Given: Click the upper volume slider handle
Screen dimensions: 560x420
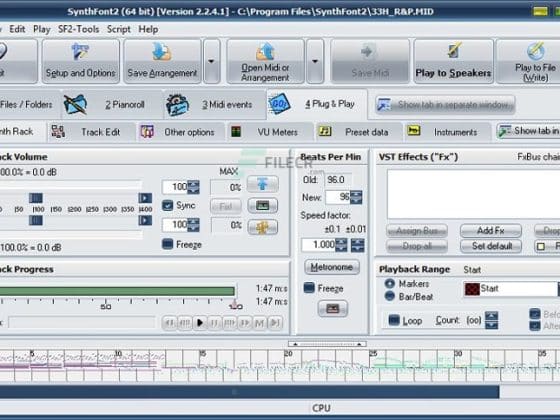Looking at the screenshot, I should [x=36, y=198].
